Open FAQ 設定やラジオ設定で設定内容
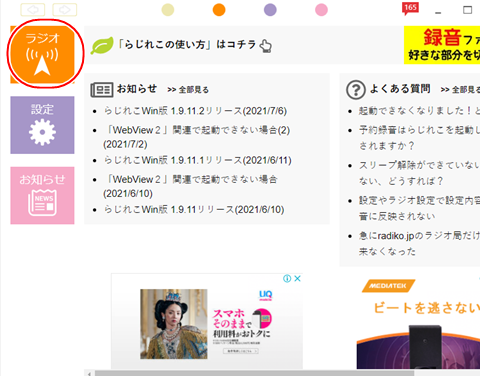The width and height of the screenshot is (480, 376). coord(419,208)
